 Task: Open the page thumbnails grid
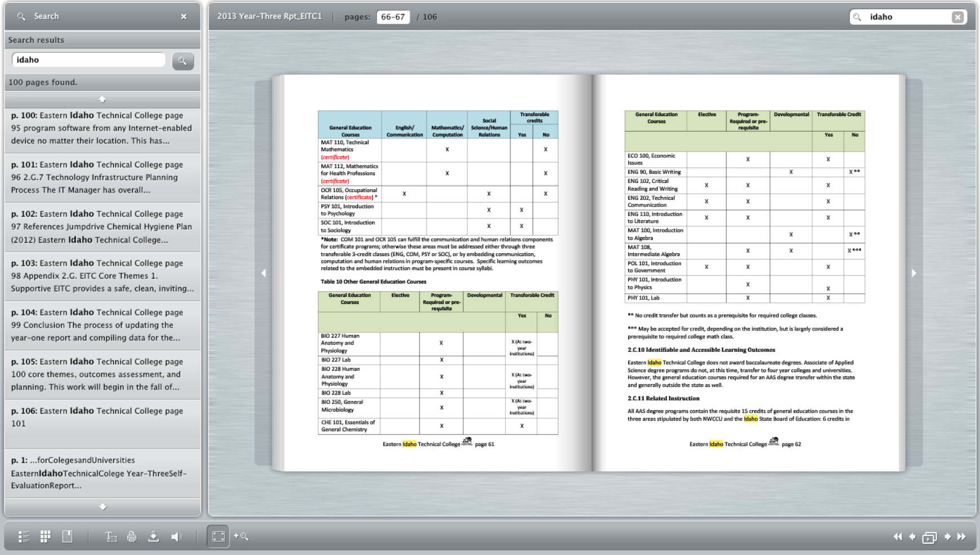(45, 537)
